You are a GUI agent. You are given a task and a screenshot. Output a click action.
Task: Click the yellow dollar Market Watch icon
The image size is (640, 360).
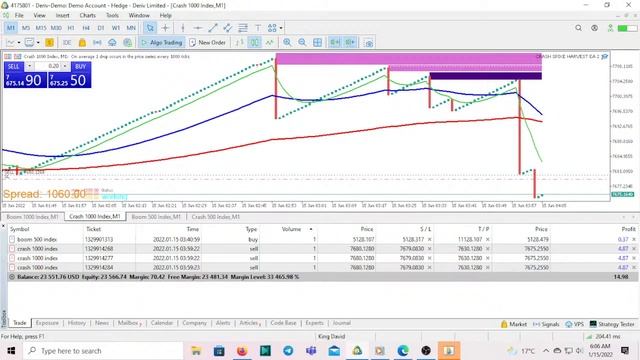[49, 42]
